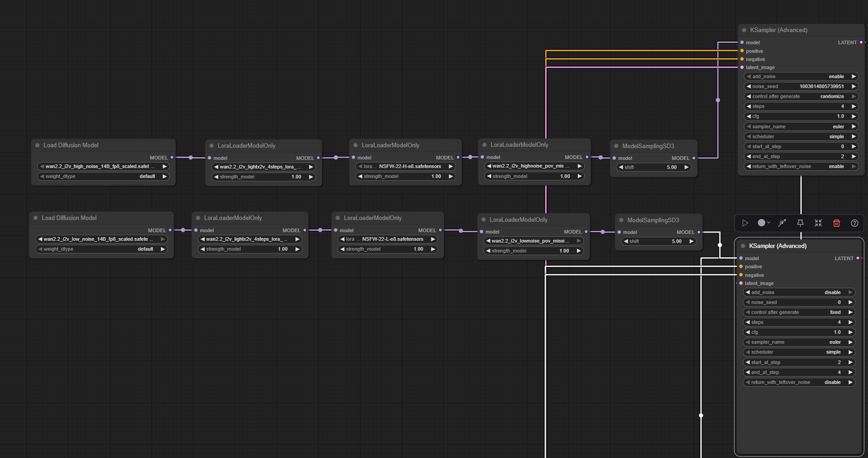868x458 pixels.
Task: Run the selected KSampler node with play icon
Action: pos(745,223)
